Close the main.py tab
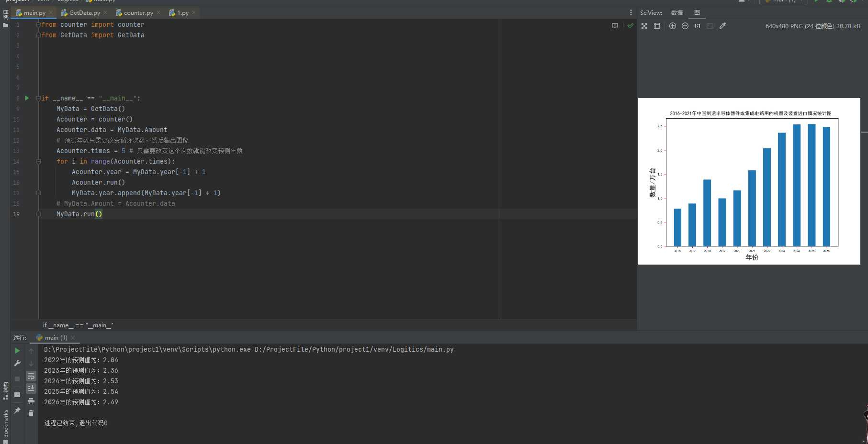 51,13
